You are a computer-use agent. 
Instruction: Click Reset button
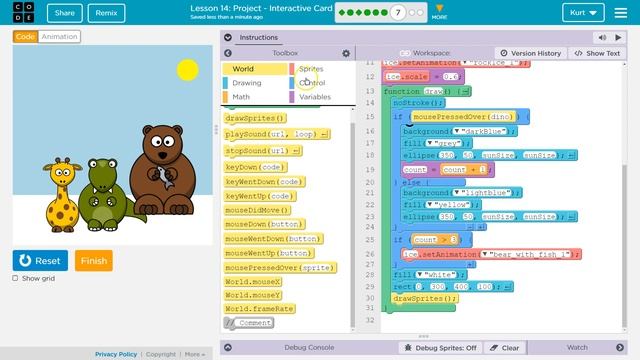tap(40, 260)
